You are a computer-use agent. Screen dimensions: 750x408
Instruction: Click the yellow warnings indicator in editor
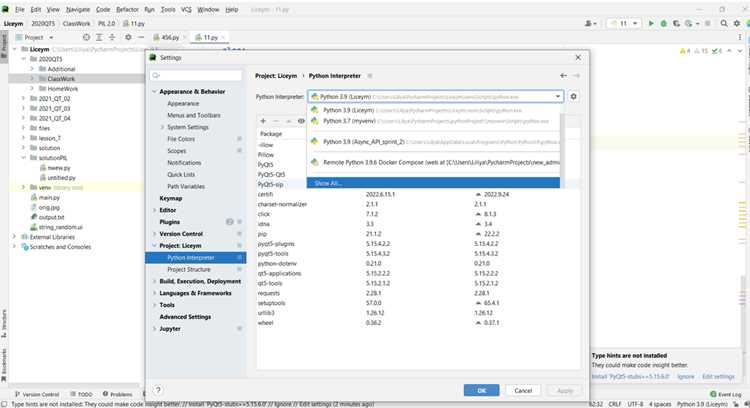[x=685, y=51]
